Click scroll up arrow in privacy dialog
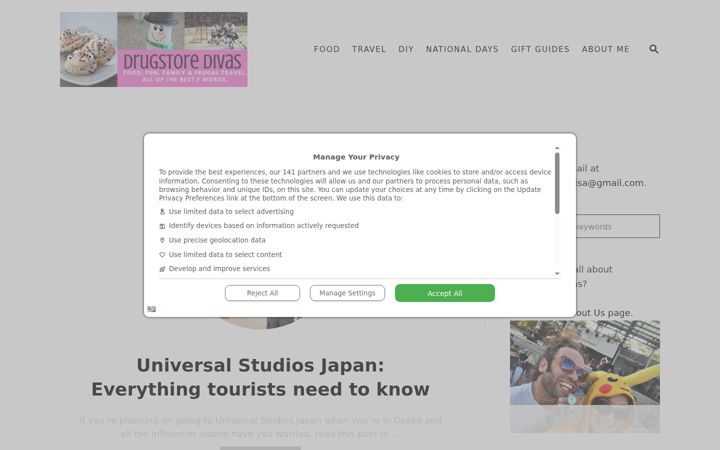The width and height of the screenshot is (720, 450). [x=557, y=148]
